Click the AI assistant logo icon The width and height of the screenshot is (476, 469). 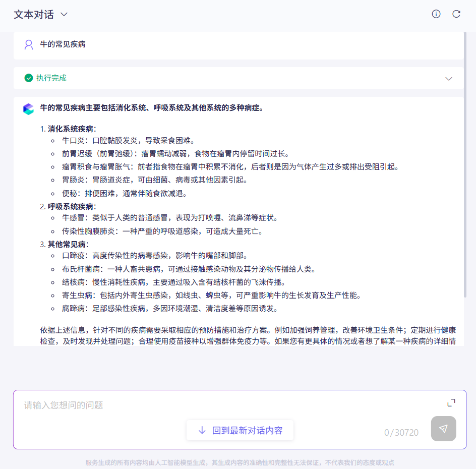point(29,109)
